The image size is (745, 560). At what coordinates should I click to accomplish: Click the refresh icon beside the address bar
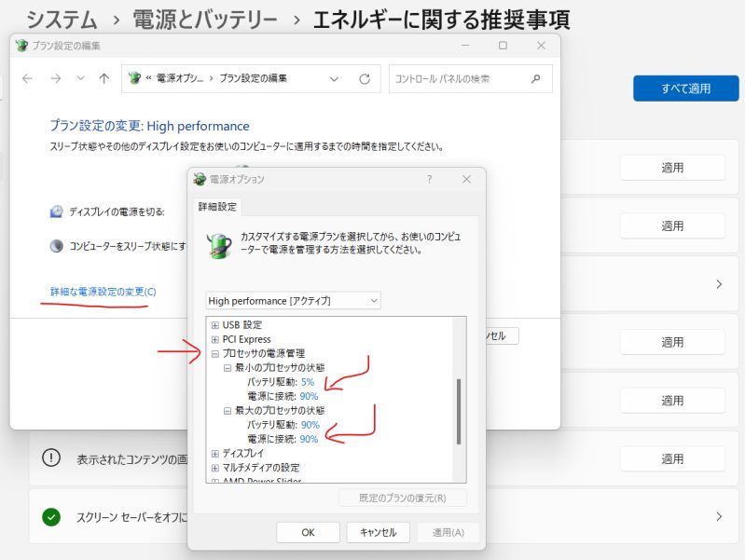point(365,79)
